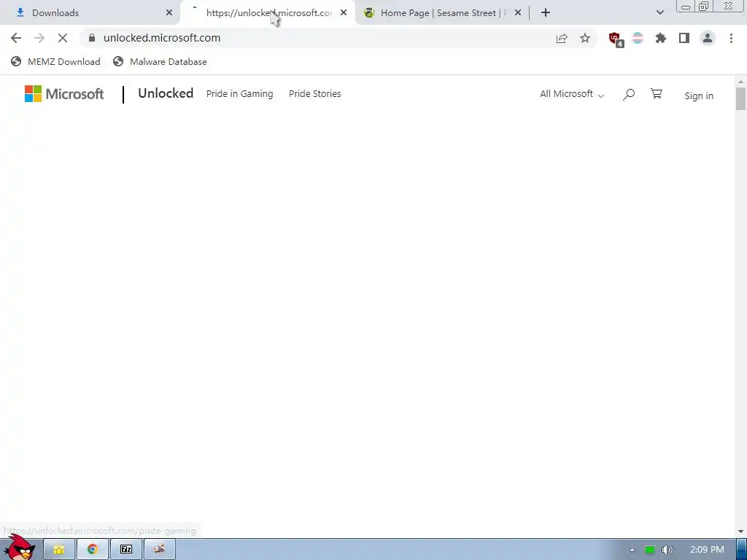747x560 pixels.
Task: Click Sign in
Action: (x=699, y=96)
